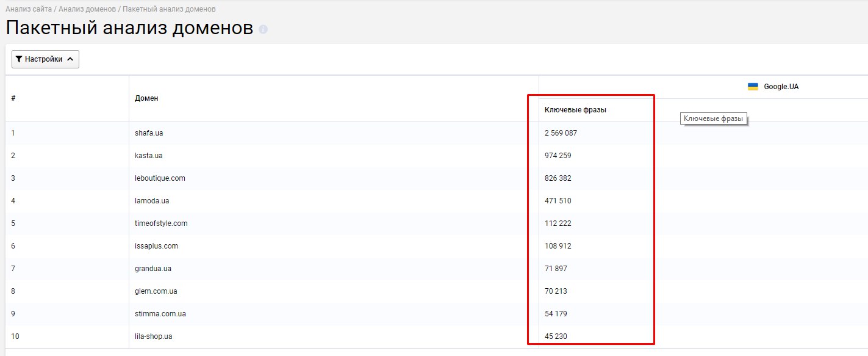The image size is (868, 356).
Task: Click keyword count 112 222
Action: click(558, 223)
